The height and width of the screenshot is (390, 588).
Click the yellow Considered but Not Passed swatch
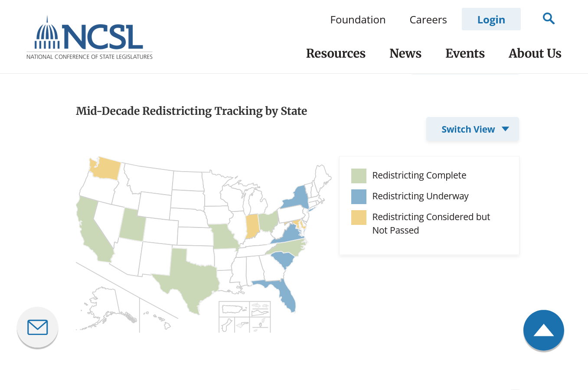pyautogui.click(x=359, y=217)
